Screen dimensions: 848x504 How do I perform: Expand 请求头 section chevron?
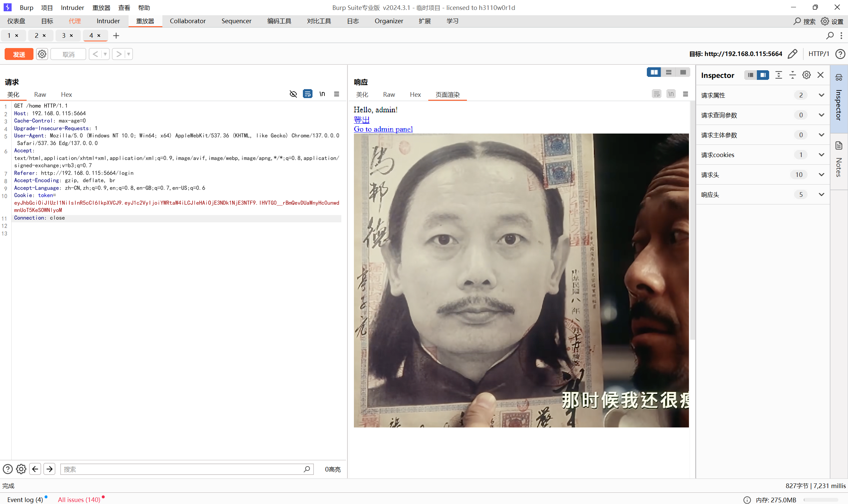821,175
